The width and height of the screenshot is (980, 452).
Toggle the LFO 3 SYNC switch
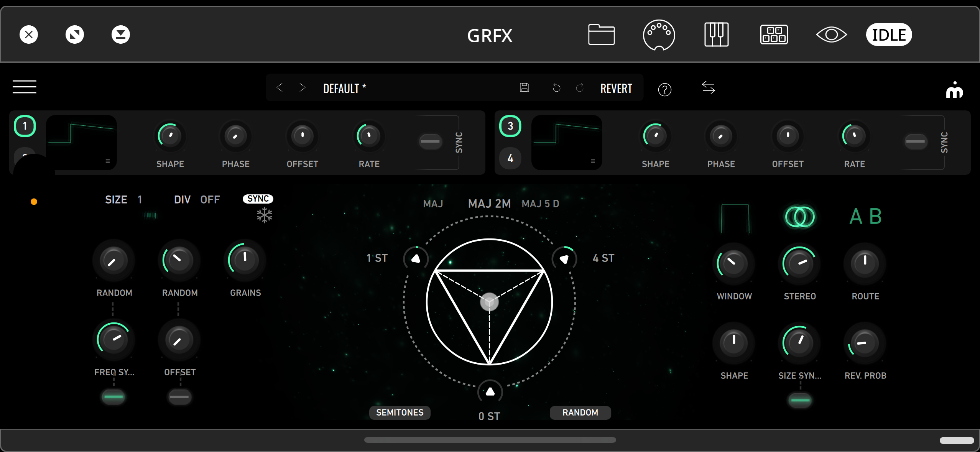(x=916, y=141)
